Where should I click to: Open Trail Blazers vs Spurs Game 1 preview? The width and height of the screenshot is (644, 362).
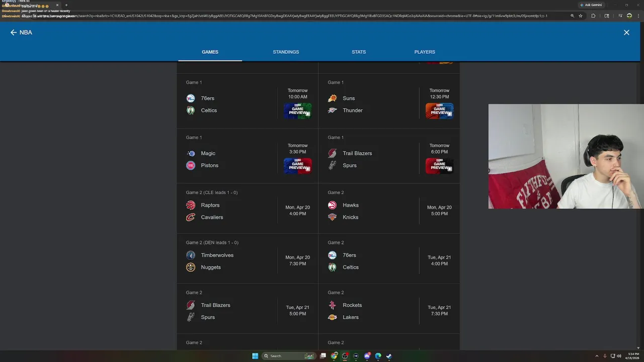pos(439,166)
